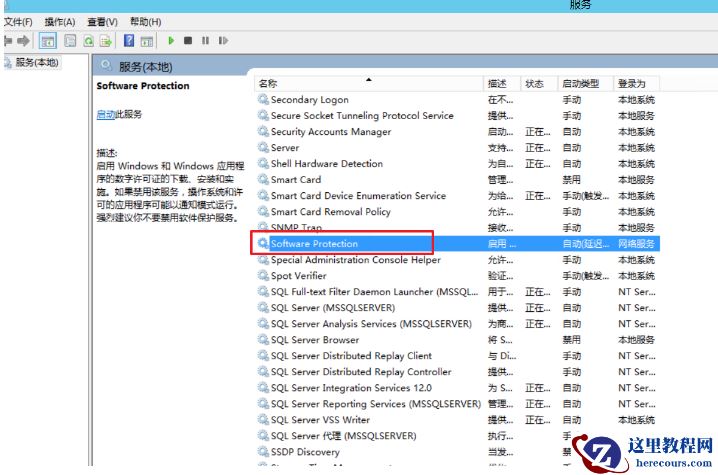
Task: Select the SQL Server Browser service
Action: pyautogui.click(x=458, y=340)
